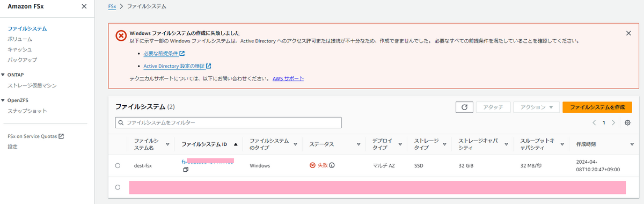Open キャッシュ in the sidebar
The width and height of the screenshot is (644, 204).
[20, 49]
